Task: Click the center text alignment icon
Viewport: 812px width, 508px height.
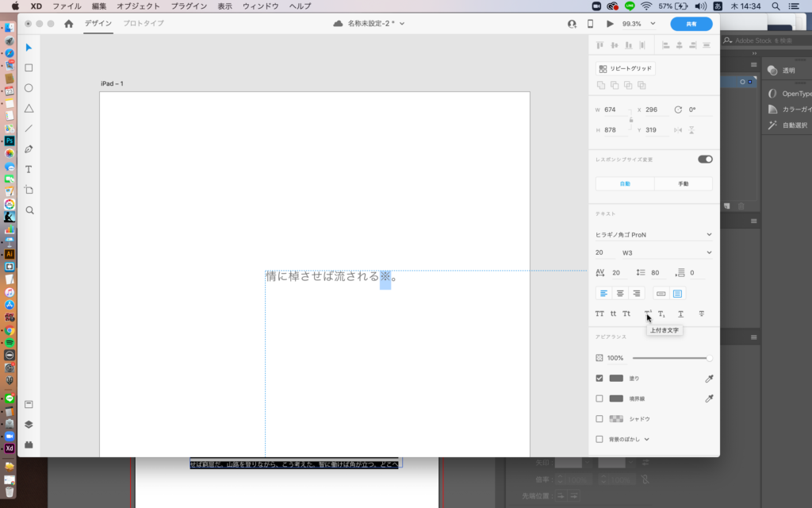Action: (620, 294)
